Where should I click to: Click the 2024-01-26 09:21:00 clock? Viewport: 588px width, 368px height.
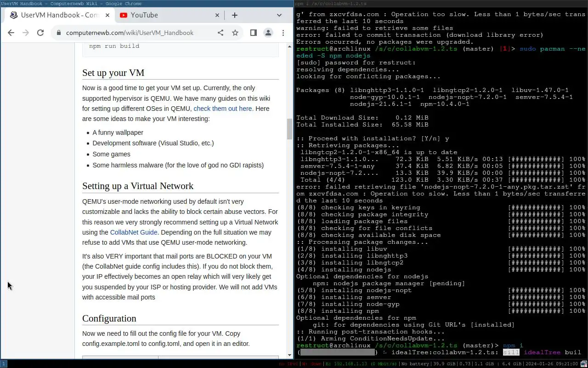[552, 364]
